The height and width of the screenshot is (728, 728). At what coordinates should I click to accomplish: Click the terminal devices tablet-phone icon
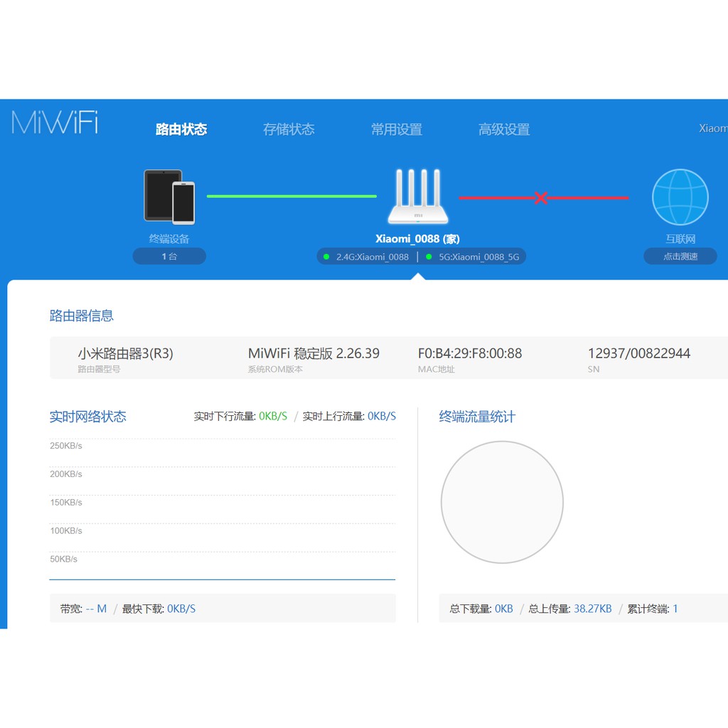coord(169,197)
